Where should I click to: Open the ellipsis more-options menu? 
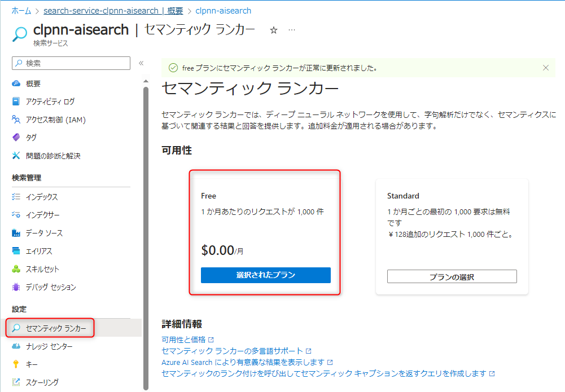[x=292, y=30]
